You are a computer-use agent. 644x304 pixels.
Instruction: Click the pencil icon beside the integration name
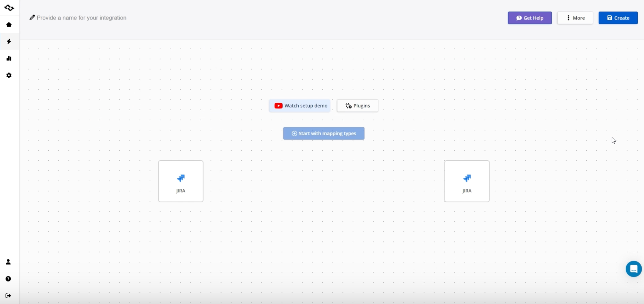(32, 18)
